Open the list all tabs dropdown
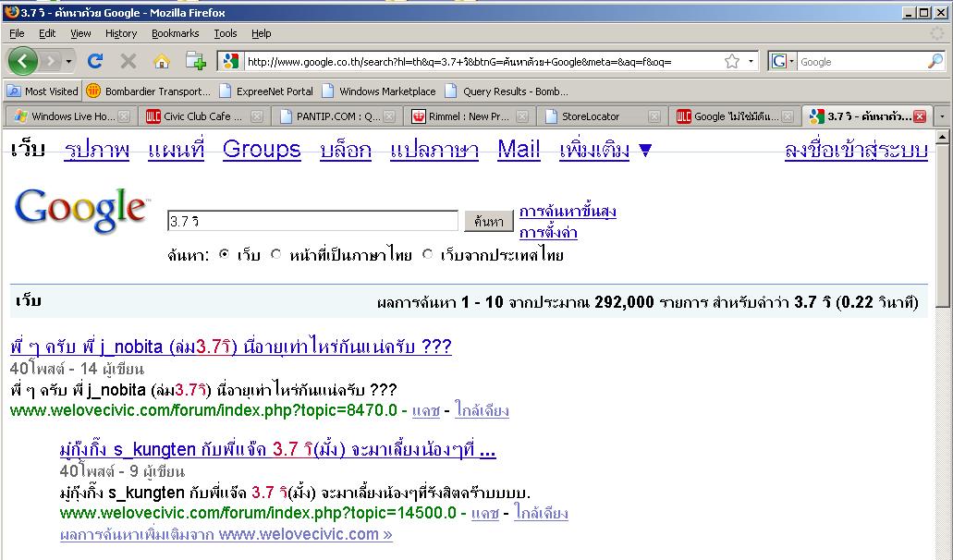The width and height of the screenshot is (953, 560). pos(942,116)
